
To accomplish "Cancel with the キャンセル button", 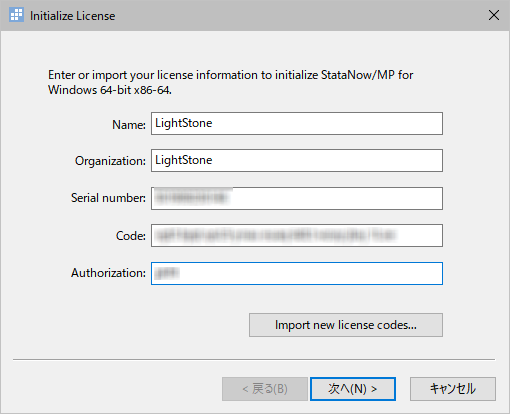I will click(x=453, y=389).
